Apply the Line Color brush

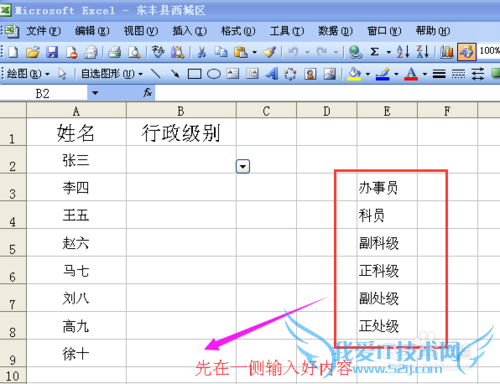pyautogui.click(x=383, y=74)
